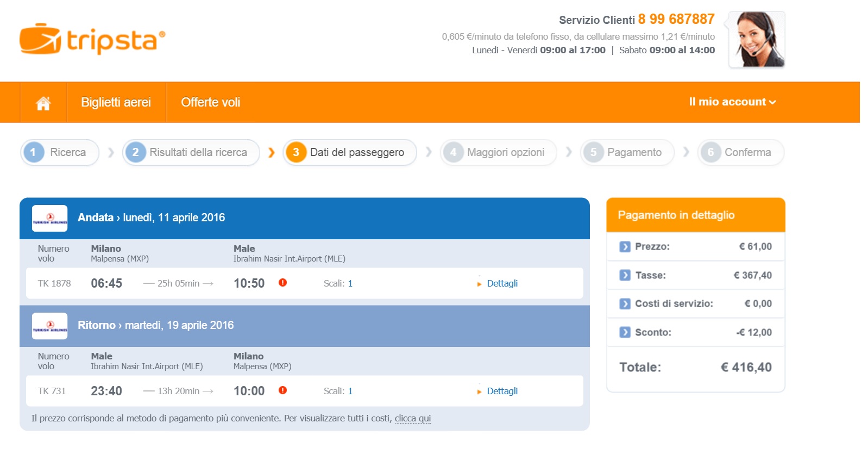Show Dettagli for outbound flight TK 1878
Screen dimensions: 868x460
[502, 283]
